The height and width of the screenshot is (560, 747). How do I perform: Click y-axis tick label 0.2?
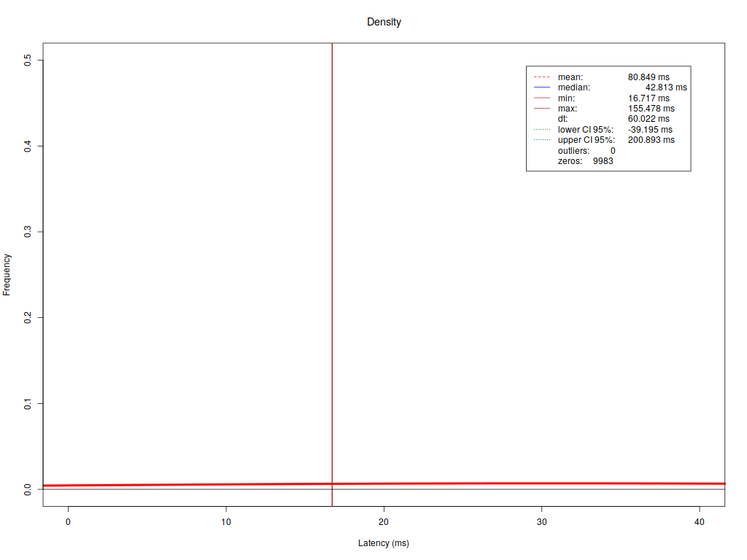(x=28, y=318)
